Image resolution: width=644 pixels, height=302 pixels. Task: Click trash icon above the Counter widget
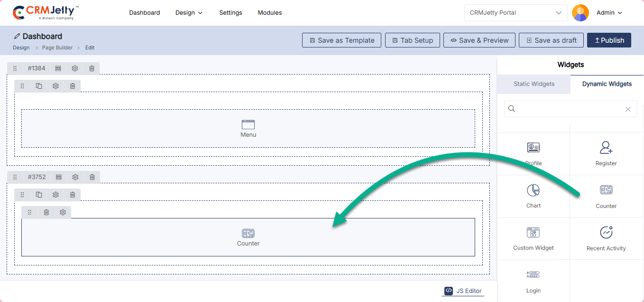click(46, 212)
